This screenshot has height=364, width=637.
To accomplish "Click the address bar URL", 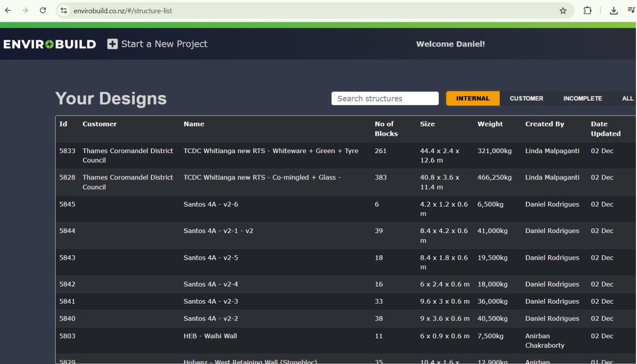I will 122,10.
